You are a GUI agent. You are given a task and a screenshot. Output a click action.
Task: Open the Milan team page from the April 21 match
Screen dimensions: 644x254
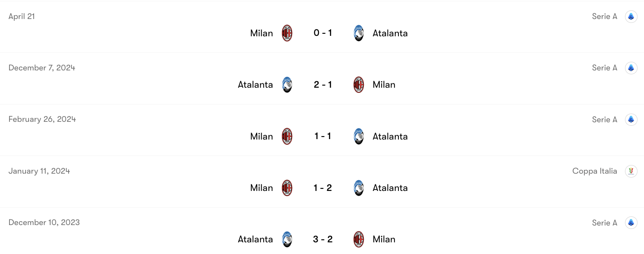point(261,33)
